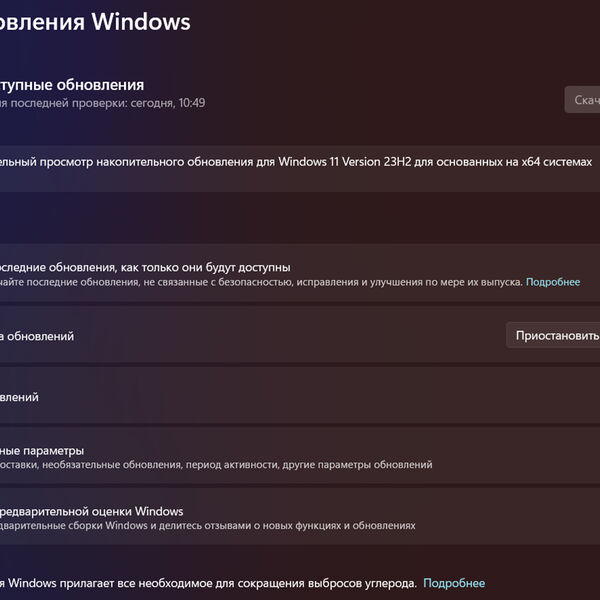The height and width of the screenshot is (600, 600).
Task: Open the update history row (Журнал обновлений)
Action: 20,397
